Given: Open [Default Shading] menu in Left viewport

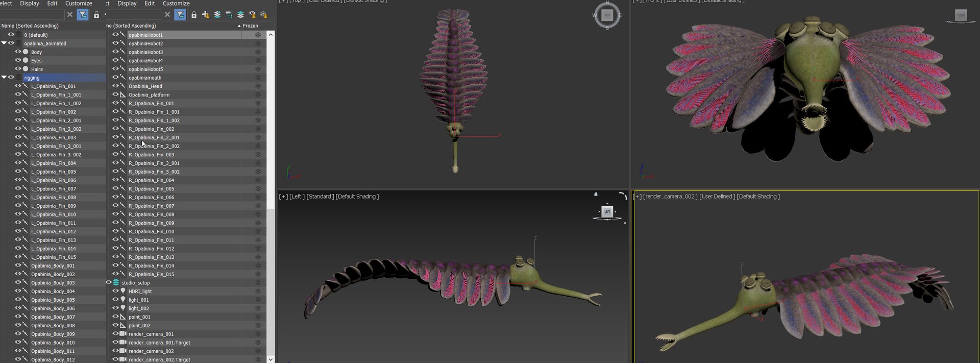Looking at the screenshot, I should click(357, 197).
